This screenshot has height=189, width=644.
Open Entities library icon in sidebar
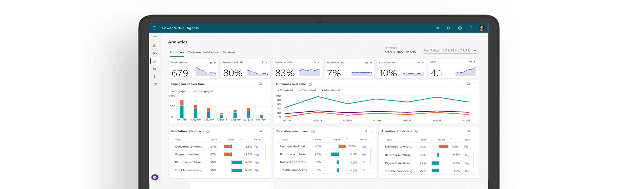tap(155, 69)
